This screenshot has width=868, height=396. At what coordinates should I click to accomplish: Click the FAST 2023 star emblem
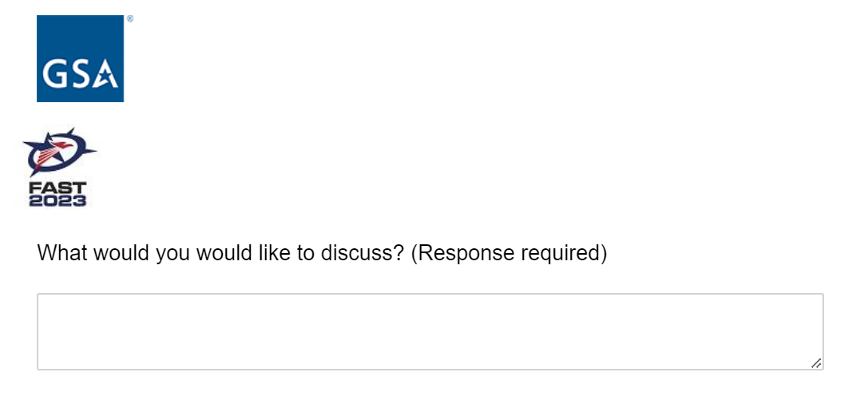pyautogui.click(x=57, y=152)
